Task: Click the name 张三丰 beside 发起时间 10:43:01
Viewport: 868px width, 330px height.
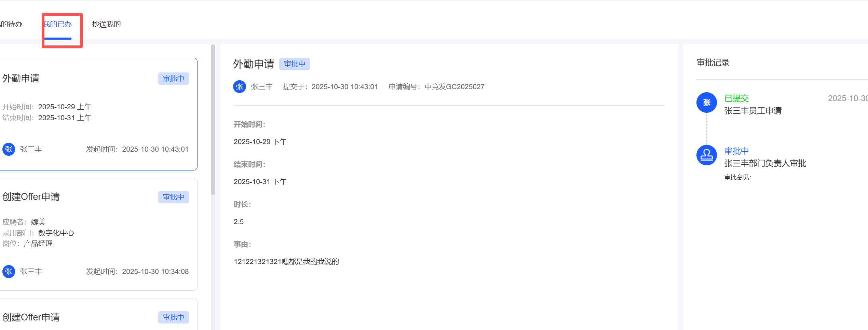Action: click(31, 149)
